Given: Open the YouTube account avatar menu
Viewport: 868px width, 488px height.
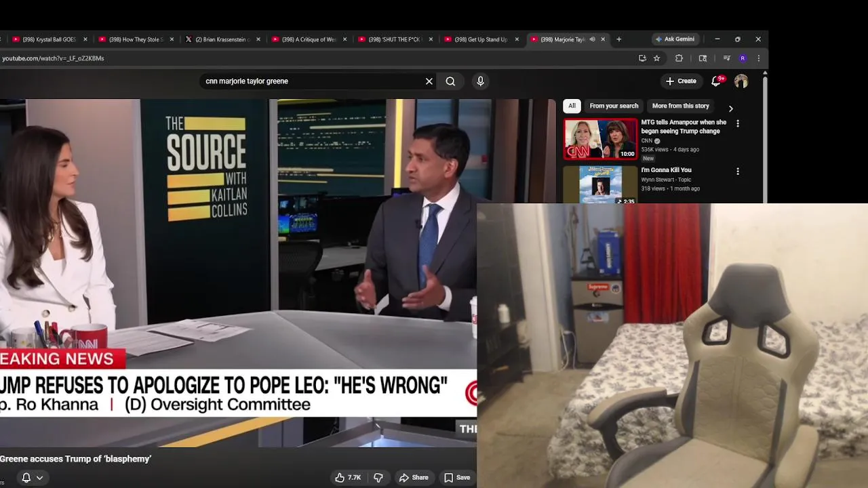Looking at the screenshot, I should pos(741,81).
